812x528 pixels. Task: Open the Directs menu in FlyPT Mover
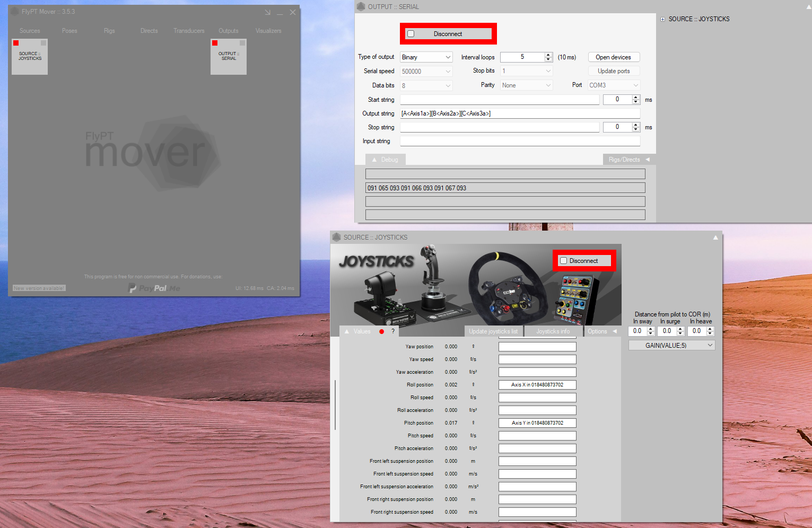(x=149, y=31)
